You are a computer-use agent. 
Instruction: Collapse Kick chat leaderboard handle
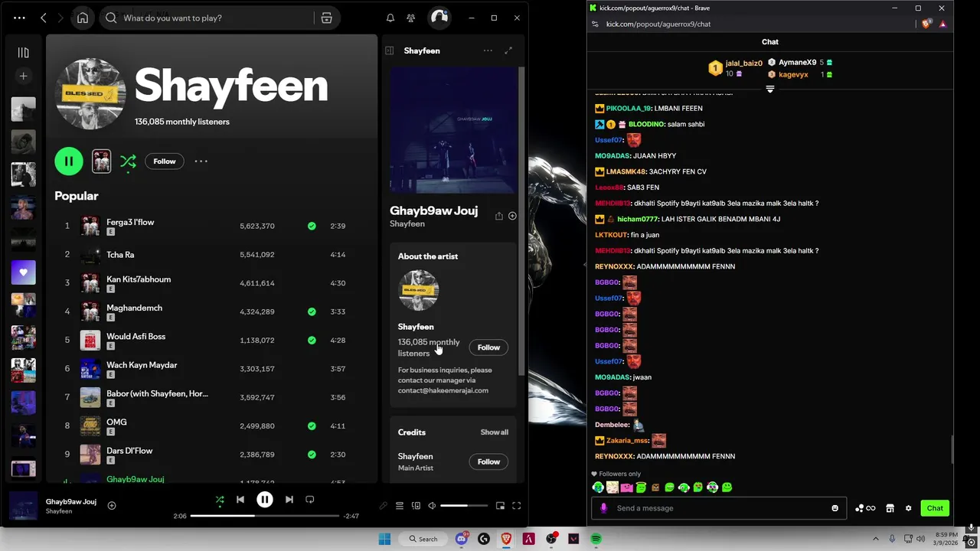pos(770,89)
